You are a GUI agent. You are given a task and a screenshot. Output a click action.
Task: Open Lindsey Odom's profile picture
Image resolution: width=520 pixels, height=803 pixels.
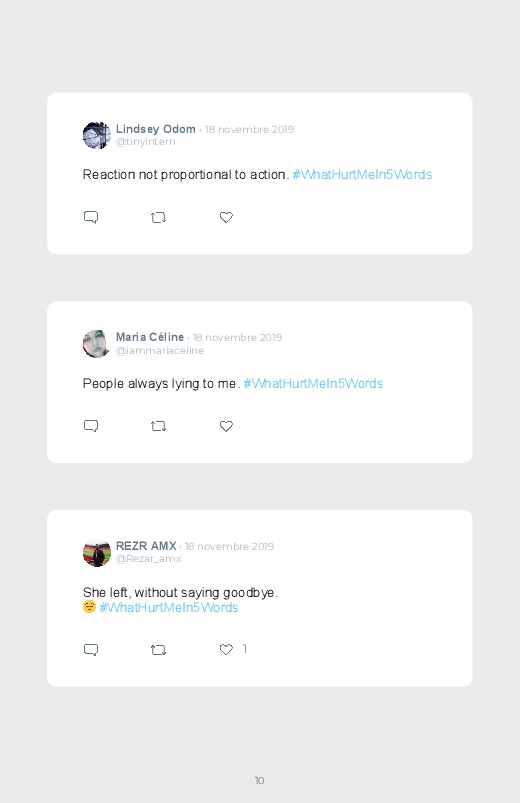tap(97, 135)
